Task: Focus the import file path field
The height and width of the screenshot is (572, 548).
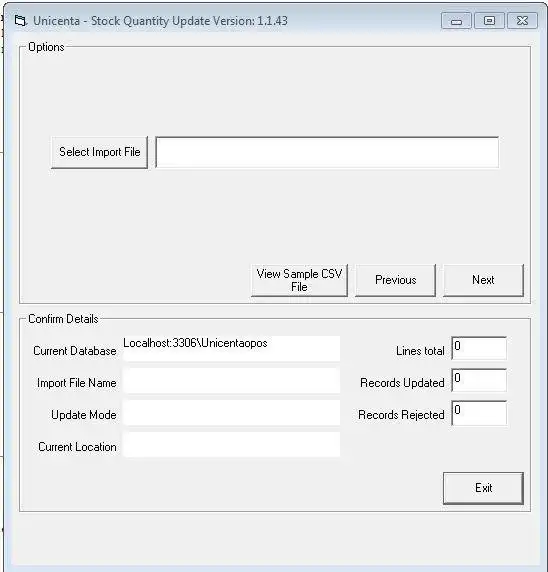Action: 327,152
